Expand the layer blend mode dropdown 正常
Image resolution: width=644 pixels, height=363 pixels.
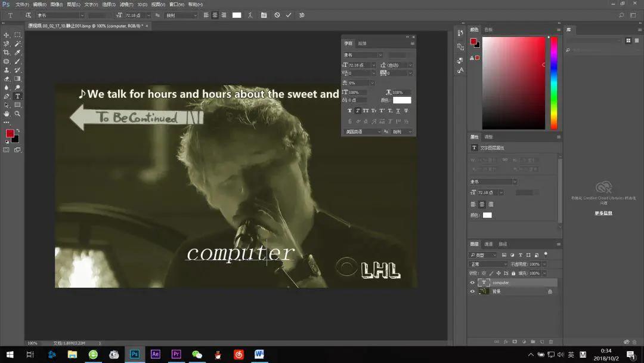488,264
